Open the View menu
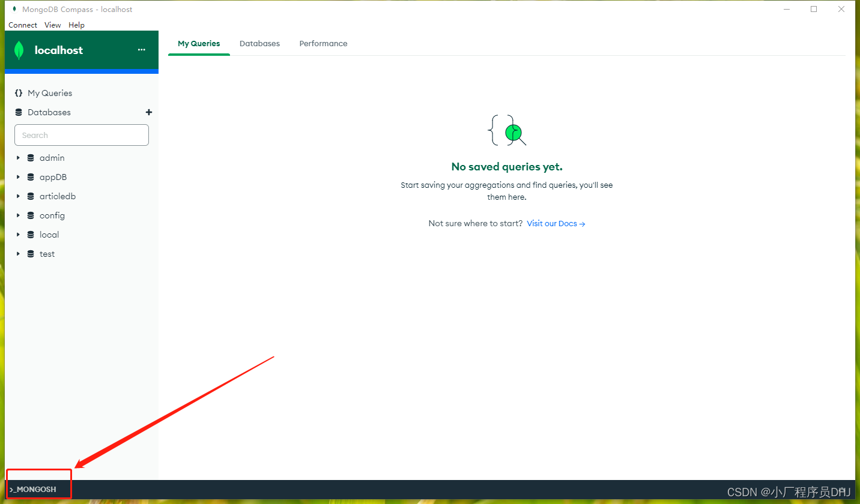Image resolution: width=860 pixels, height=504 pixels. (x=53, y=25)
